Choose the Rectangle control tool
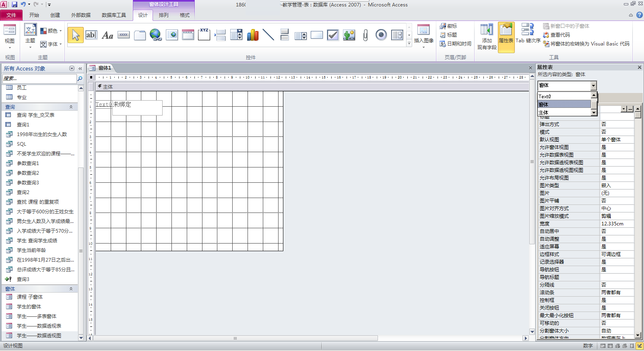 (317, 35)
